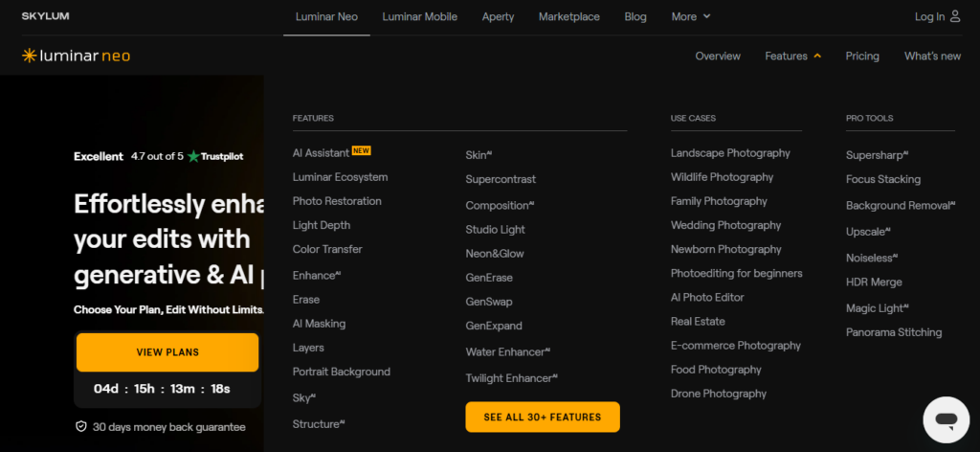Screen dimensions: 980x452
Task: Collapse the Features dropdown menu
Action: 793,56
